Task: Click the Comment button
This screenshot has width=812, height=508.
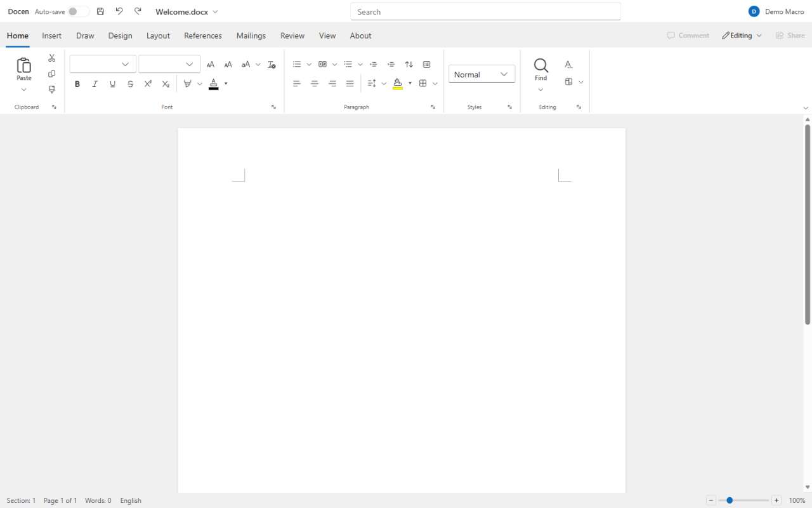Action: point(688,36)
